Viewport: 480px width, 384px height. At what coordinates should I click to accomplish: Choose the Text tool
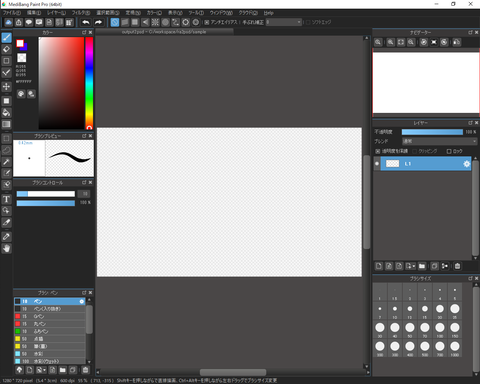coord(6,199)
